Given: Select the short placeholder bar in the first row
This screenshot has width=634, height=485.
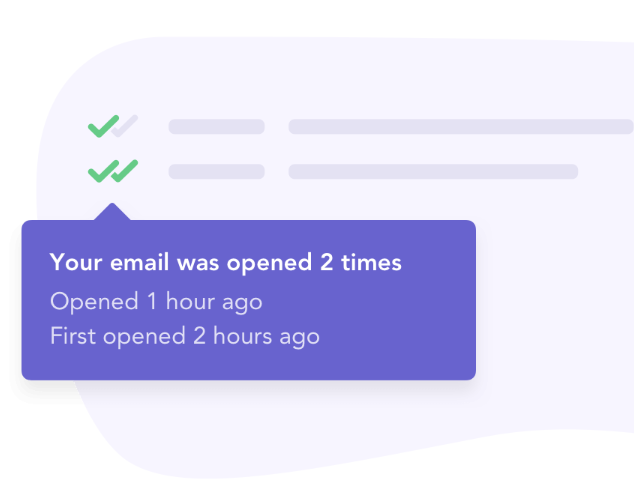Looking at the screenshot, I should click(x=216, y=127).
